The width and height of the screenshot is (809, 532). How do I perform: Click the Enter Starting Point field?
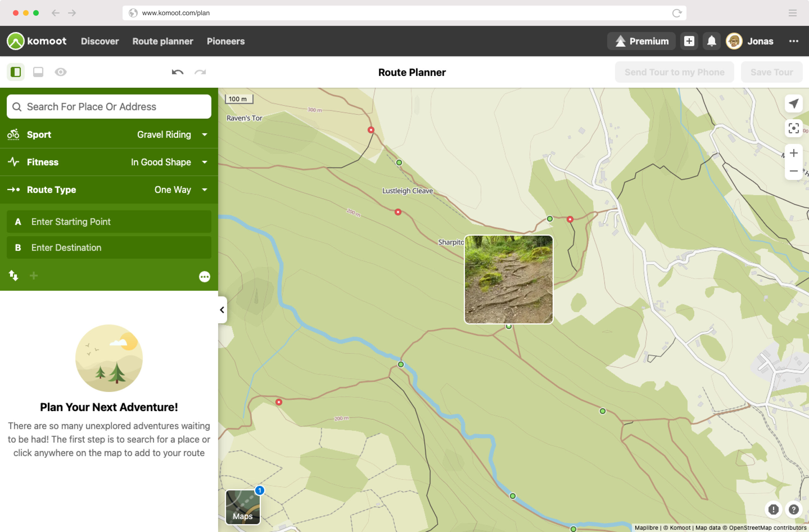pyautogui.click(x=109, y=222)
